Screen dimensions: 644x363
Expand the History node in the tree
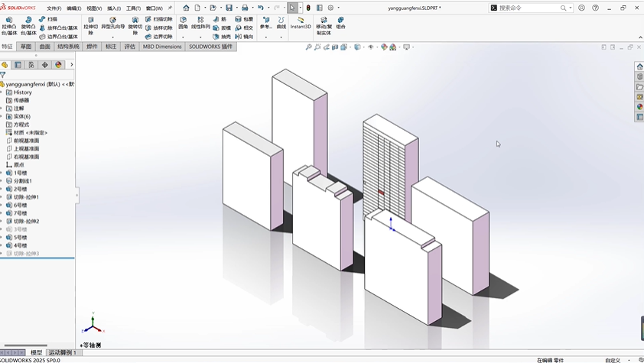click(x=2, y=92)
